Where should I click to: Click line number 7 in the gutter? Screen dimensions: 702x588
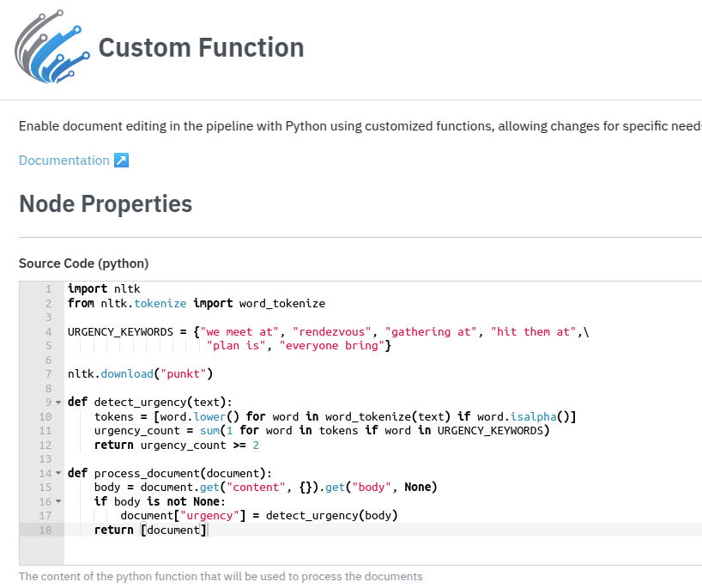(48, 374)
